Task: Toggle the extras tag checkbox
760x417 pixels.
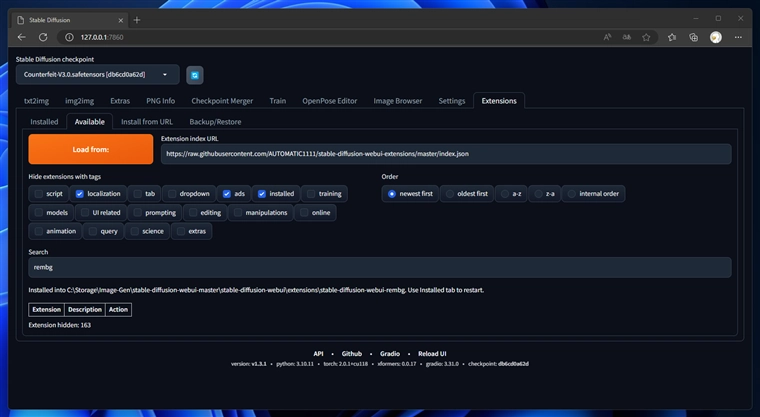Action: click(181, 231)
